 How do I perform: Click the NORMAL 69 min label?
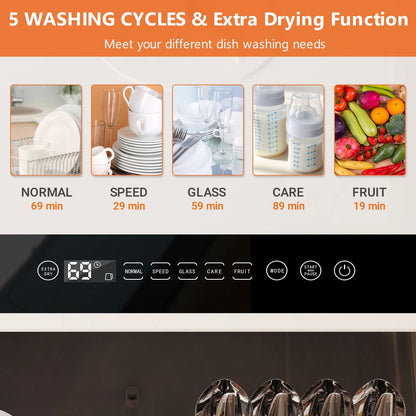click(x=47, y=199)
